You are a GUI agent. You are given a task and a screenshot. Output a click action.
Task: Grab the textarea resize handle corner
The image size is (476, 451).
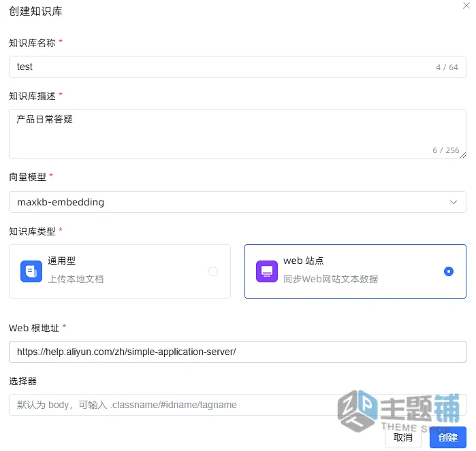pos(462,155)
